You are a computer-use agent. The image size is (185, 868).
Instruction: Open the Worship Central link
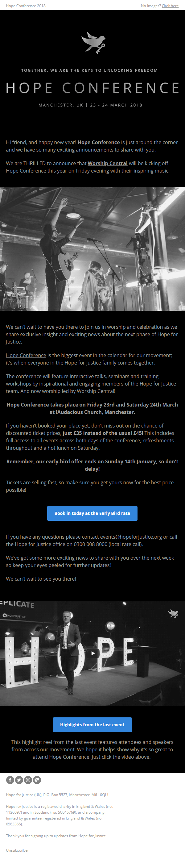tap(107, 163)
